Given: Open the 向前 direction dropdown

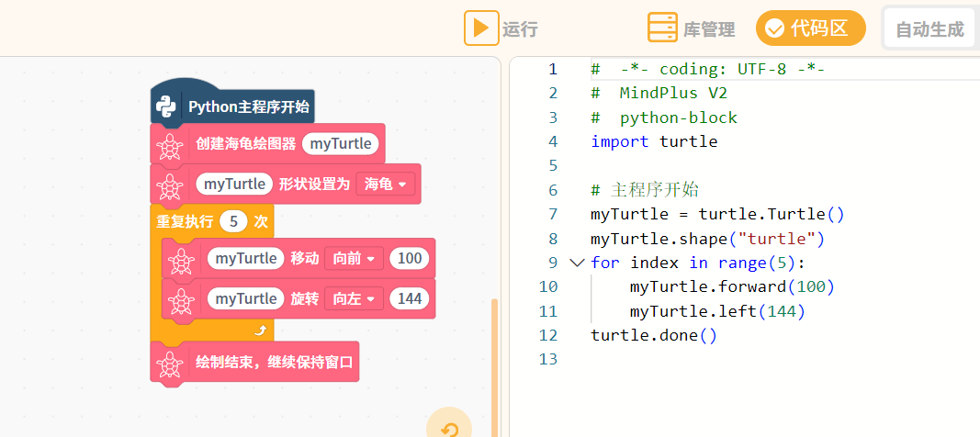Looking at the screenshot, I should pyautogui.click(x=354, y=259).
